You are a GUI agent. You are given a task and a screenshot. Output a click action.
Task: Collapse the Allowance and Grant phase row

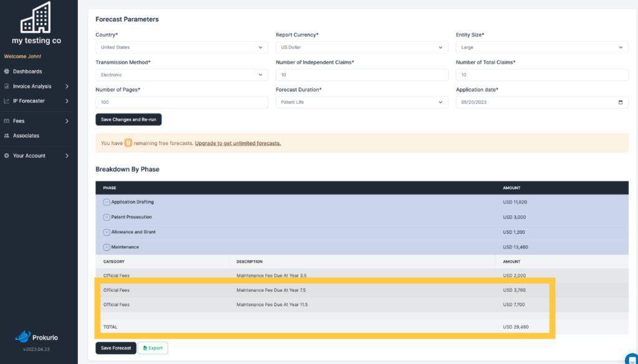click(107, 232)
